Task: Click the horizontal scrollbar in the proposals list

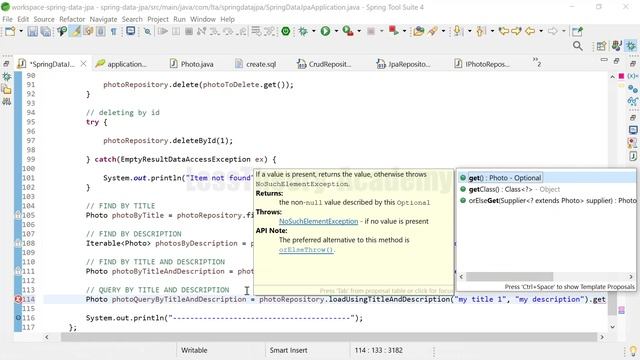Action: [x=509, y=276]
